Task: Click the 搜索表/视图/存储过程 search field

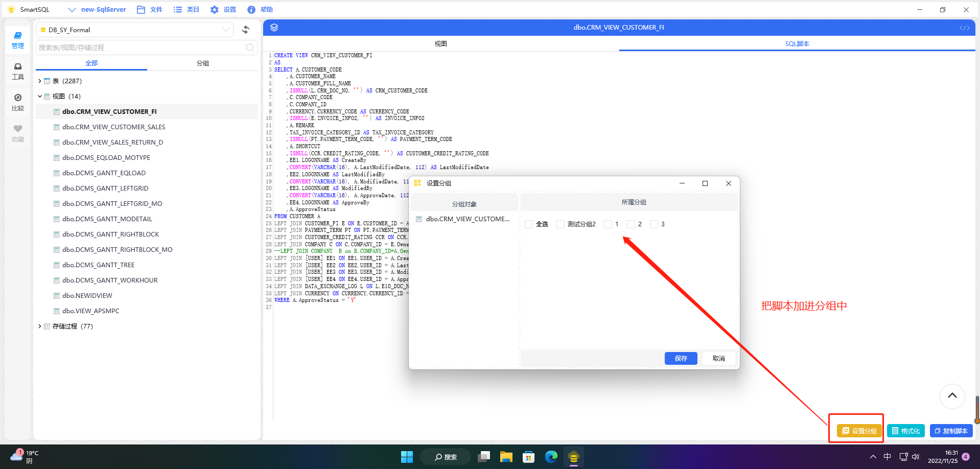Action: pos(147,48)
